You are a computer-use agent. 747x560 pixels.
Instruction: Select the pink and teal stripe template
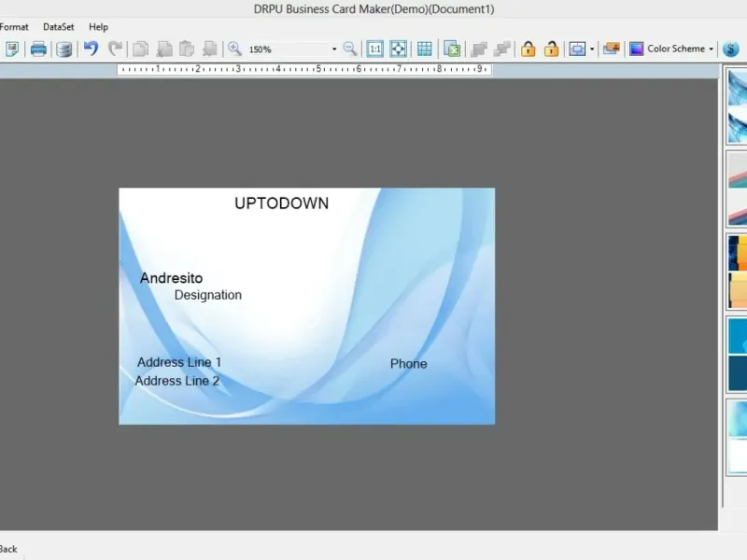(738, 189)
